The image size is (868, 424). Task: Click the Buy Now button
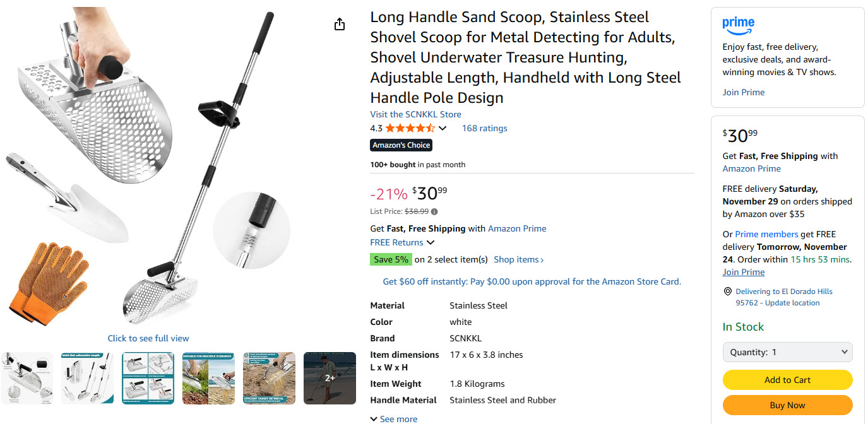(787, 405)
